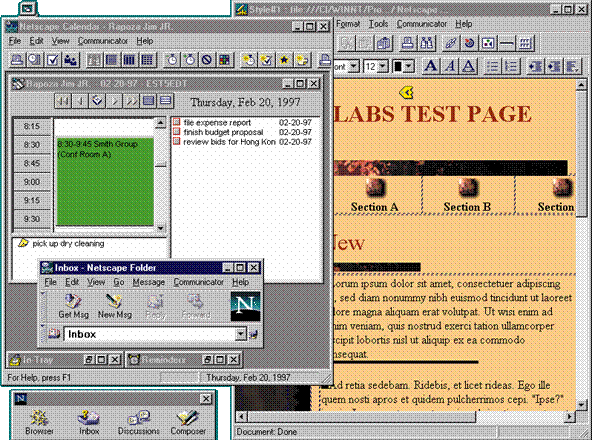Screen dimensions: 592x440
Task: Click New Msg in Inbox window
Action: (114, 307)
